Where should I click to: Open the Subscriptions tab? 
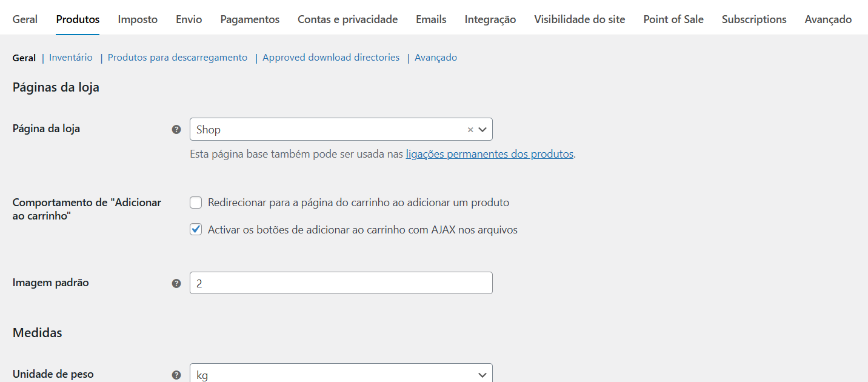tap(753, 19)
